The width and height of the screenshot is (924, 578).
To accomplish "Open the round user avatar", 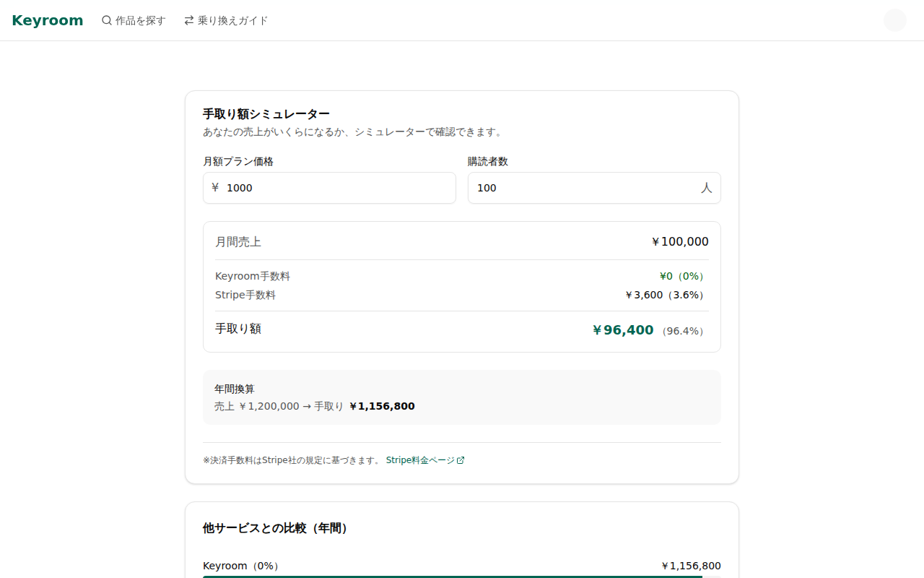I will (x=895, y=20).
